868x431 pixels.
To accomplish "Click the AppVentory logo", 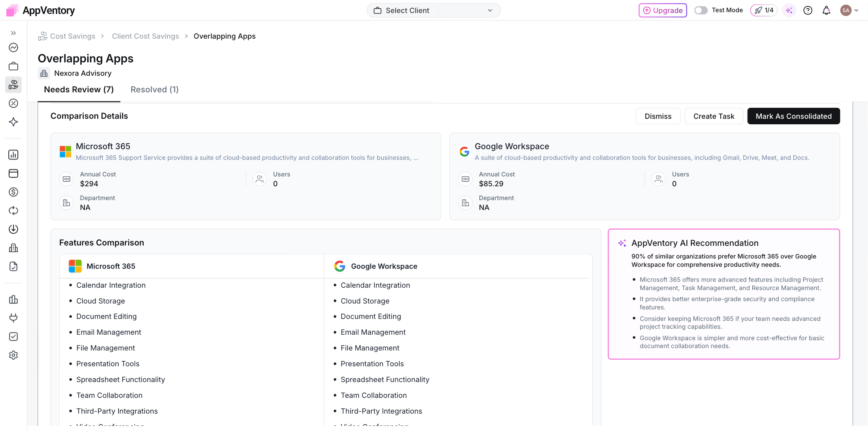I will (41, 10).
